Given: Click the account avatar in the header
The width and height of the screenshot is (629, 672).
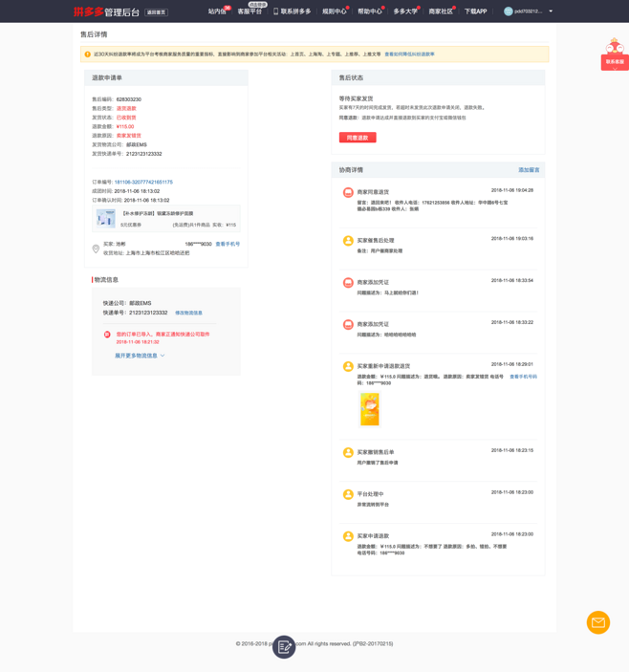Looking at the screenshot, I should [x=509, y=11].
